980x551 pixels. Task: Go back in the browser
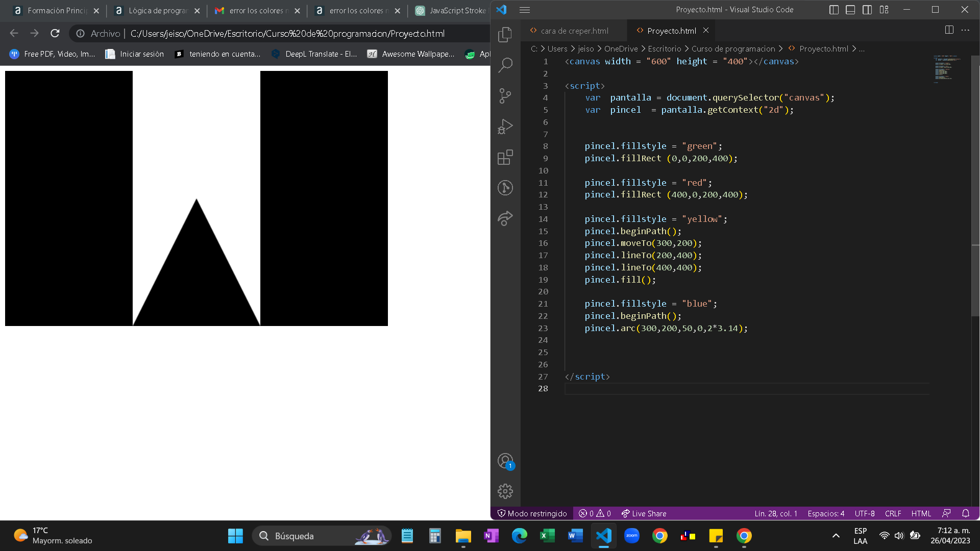14,33
